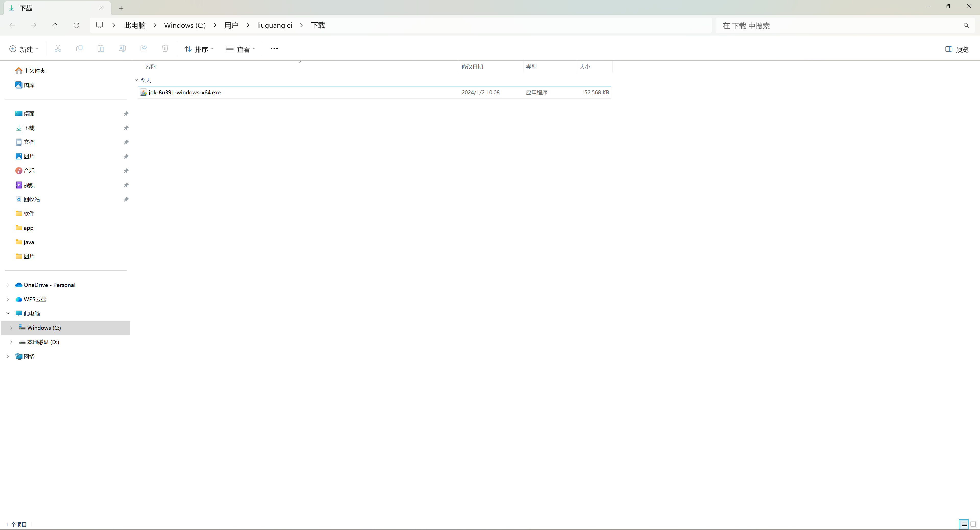
Task: Click the Rename icon in toolbar
Action: coord(122,49)
